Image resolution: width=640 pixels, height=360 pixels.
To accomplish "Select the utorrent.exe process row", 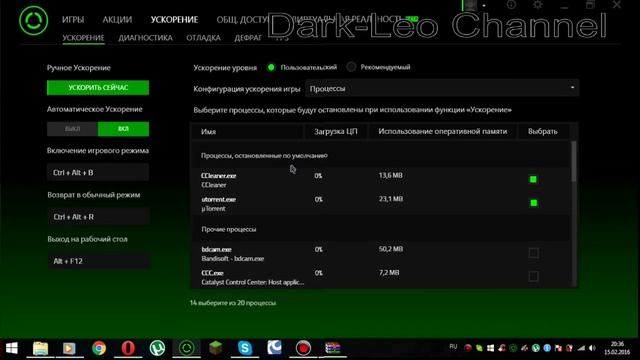I will (x=381, y=203).
